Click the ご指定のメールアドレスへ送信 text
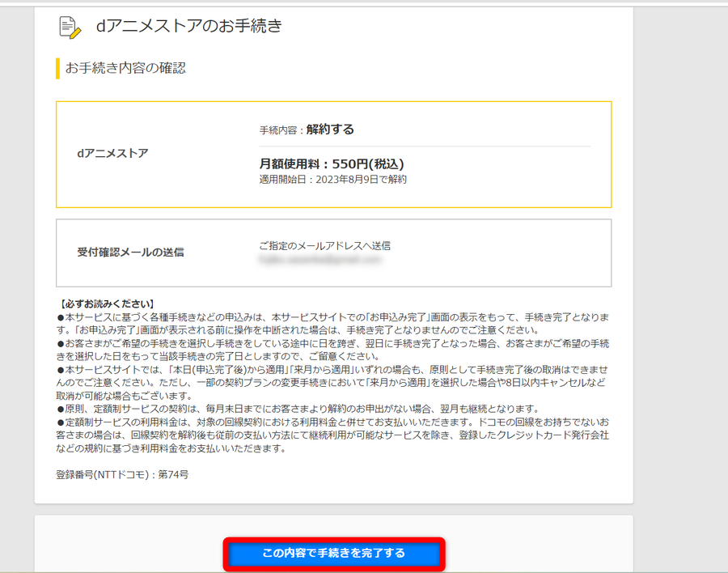Viewport: 728px width, 573px height. [324, 246]
